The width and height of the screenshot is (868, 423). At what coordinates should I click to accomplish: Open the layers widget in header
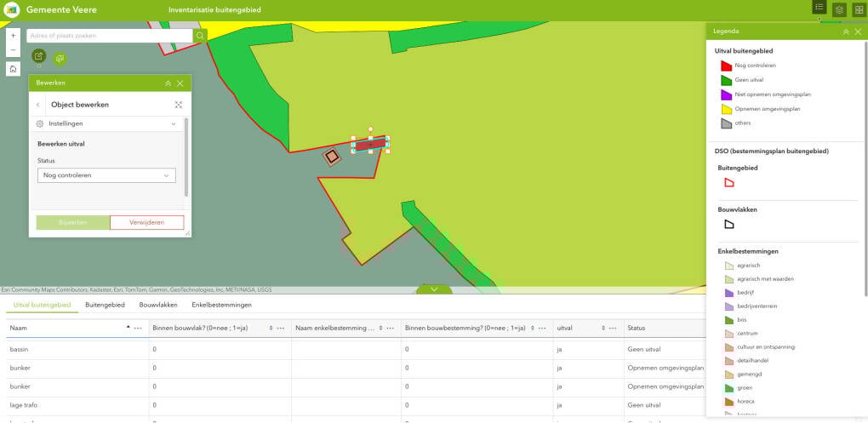click(839, 9)
